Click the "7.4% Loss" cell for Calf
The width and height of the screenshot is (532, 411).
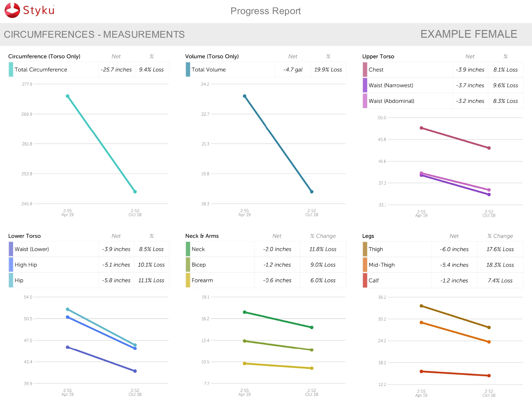[500, 280]
